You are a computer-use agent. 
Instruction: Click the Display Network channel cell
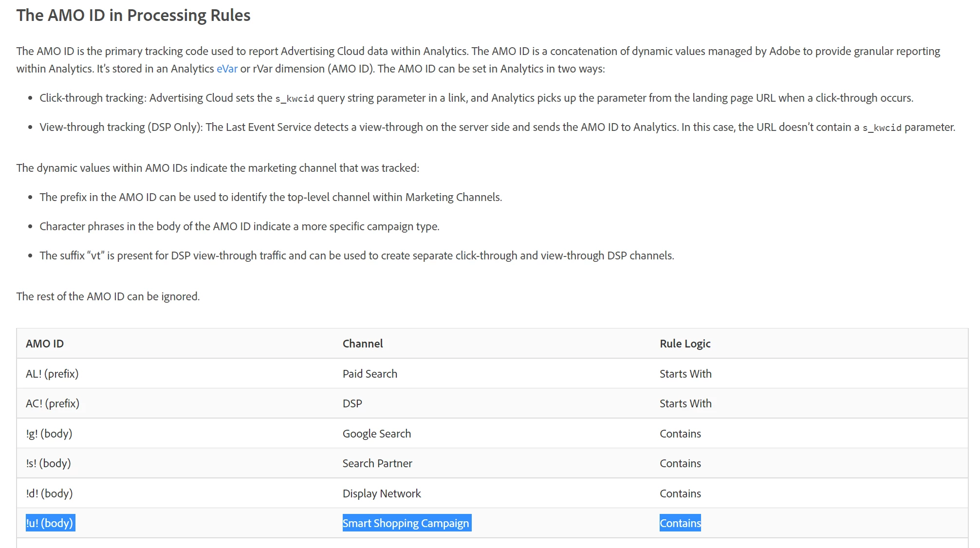point(382,493)
